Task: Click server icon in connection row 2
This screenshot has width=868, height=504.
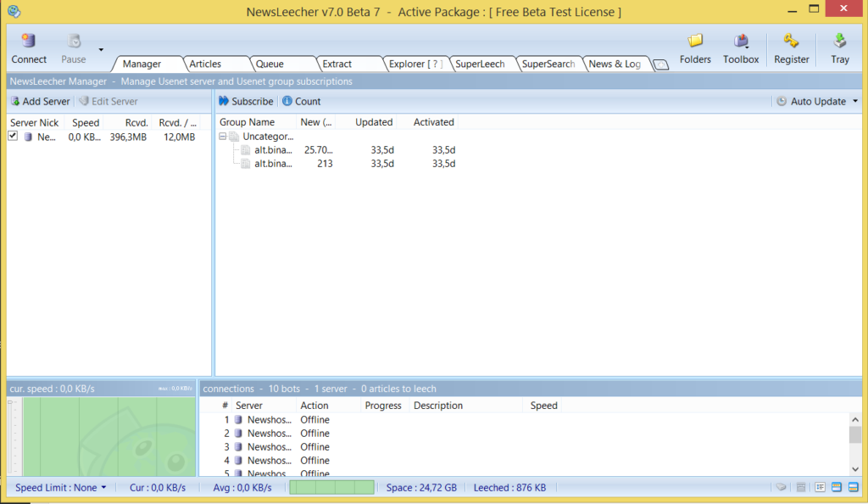Action: click(x=238, y=433)
